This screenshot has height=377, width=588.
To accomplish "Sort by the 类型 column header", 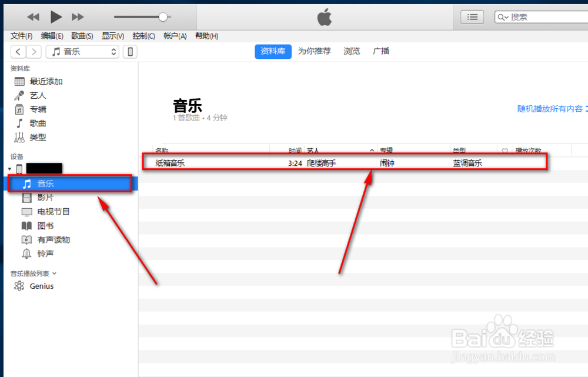I will (x=459, y=151).
